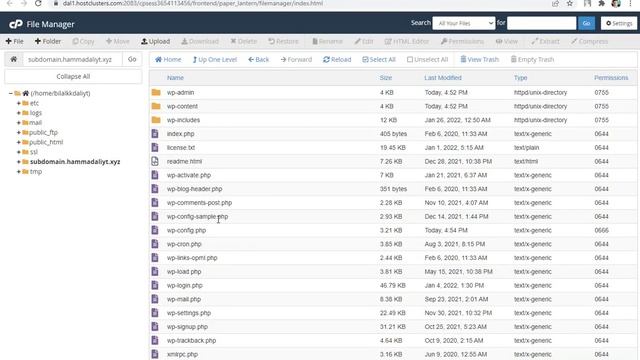Click the Forward navigation link

coord(296,60)
